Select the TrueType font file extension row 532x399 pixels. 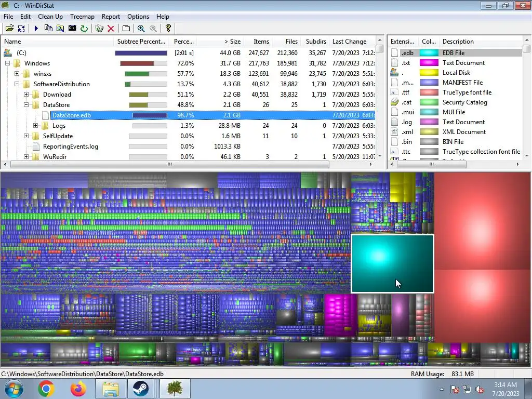[x=455, y=92]
